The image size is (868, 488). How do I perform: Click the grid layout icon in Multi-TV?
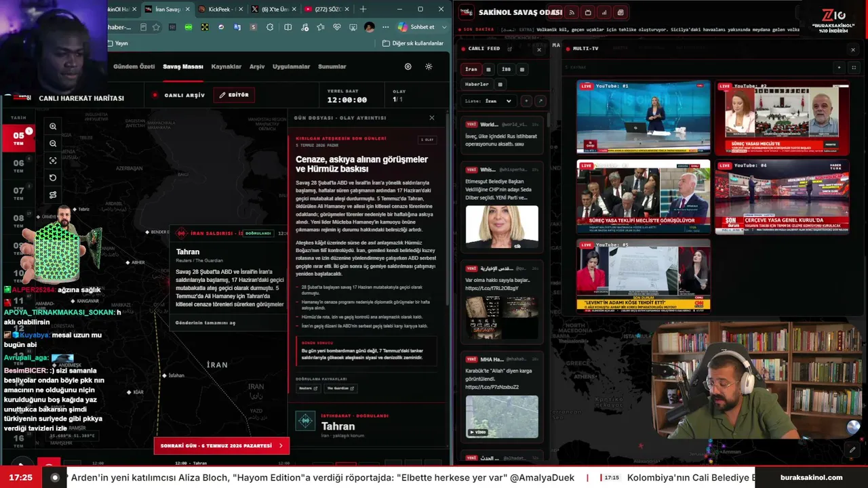pos(854,67)
